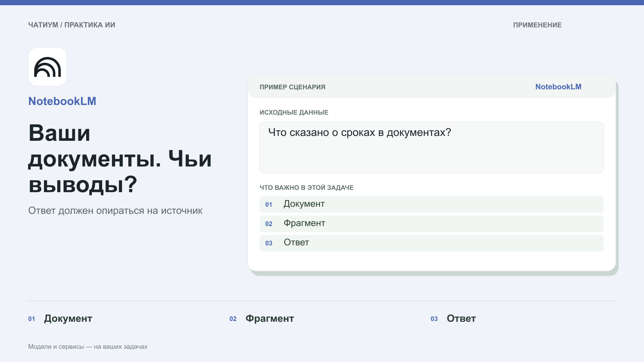
Task: Click the 'ИСХОДНЫЕ ДАННЫЕ' label
Action: 294,113
